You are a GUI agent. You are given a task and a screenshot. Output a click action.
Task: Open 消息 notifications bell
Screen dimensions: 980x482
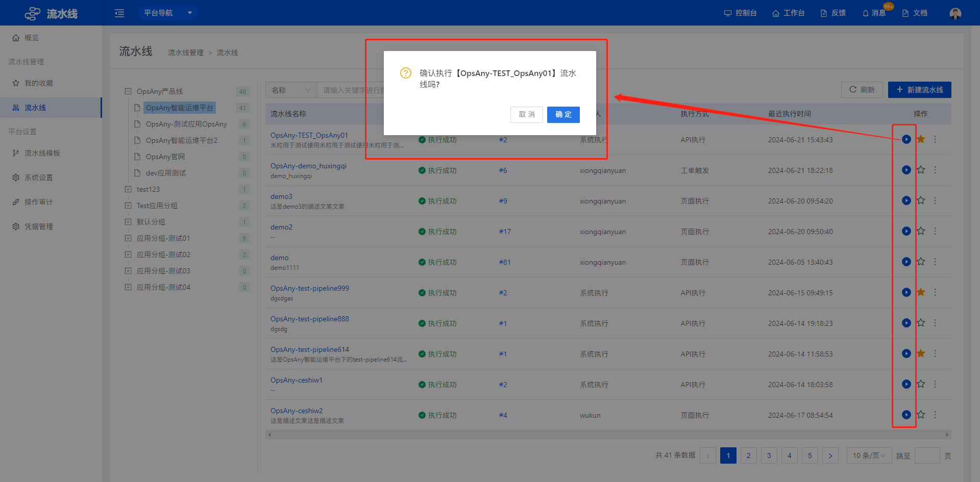(x=874, y=13)
